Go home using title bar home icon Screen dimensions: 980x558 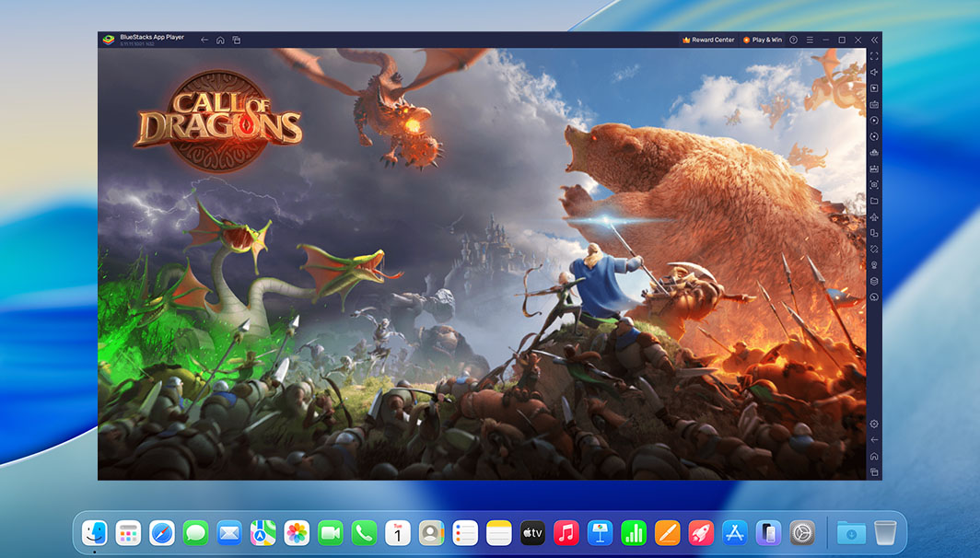220,40
